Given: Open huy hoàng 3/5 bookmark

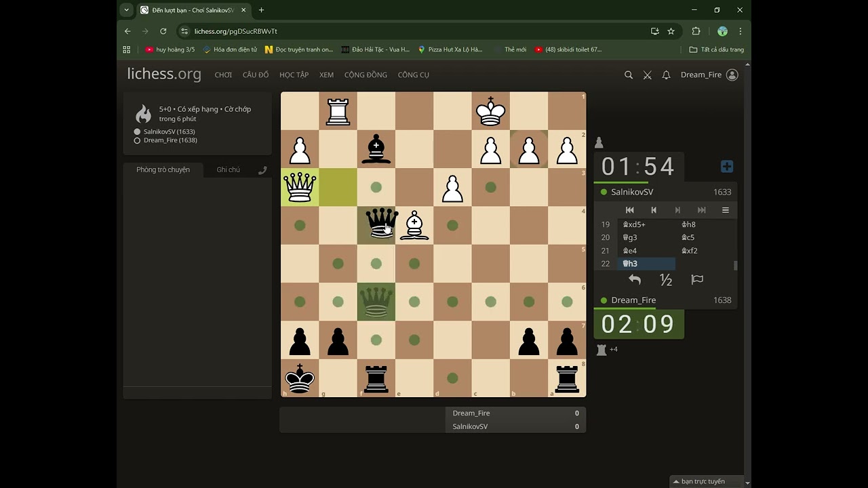Looking at the screenshot, I should pos(170,49).
